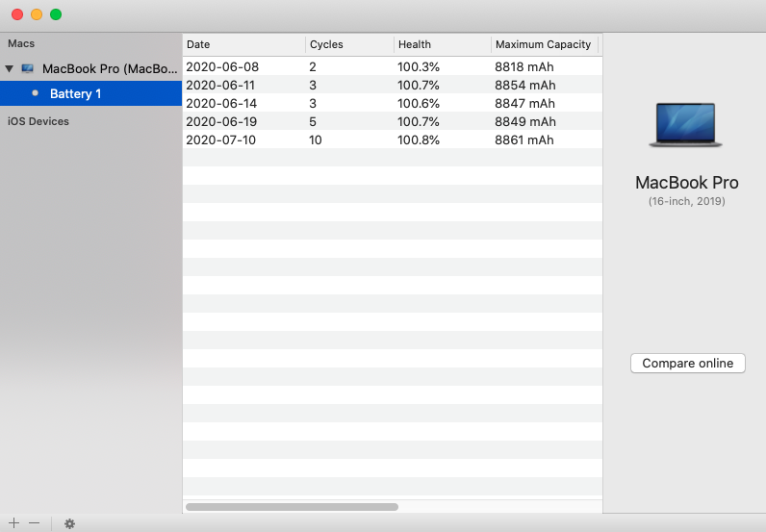Click the cycles value 10
The height and width of the screenshot is (532, 766).
(315, 140)
